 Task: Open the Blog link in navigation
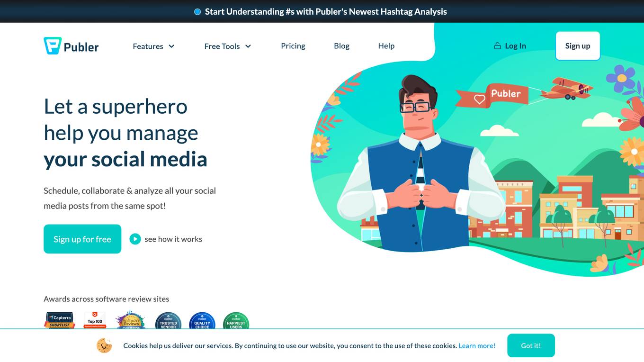click(x=341, y=46)
